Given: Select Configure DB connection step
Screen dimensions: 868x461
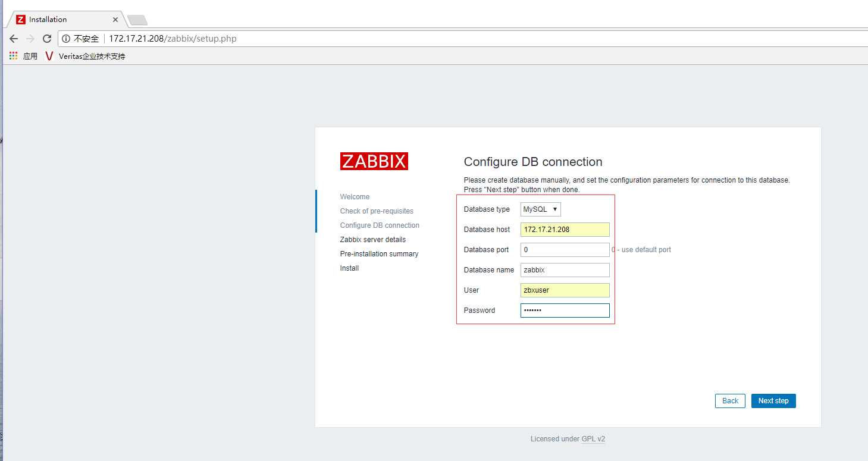Looking at the screenshot, I should click(x=380, y=225).
